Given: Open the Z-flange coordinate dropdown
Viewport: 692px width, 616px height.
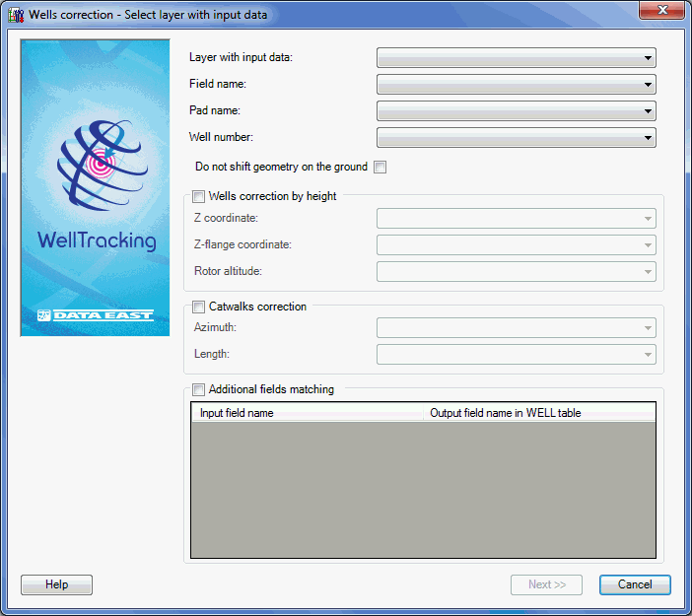Looking at the screenshot, I should [516, 244].
